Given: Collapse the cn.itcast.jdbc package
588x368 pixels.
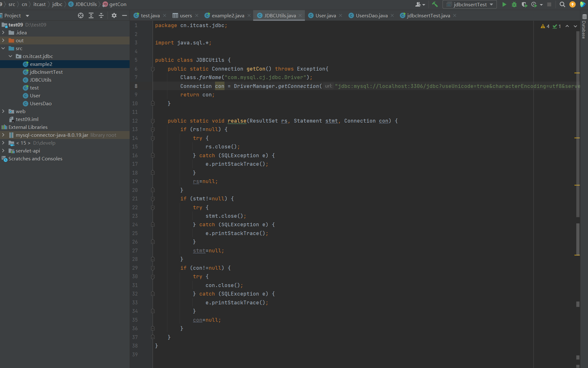Looking at the screenshot, I should (x=10, y=56).
